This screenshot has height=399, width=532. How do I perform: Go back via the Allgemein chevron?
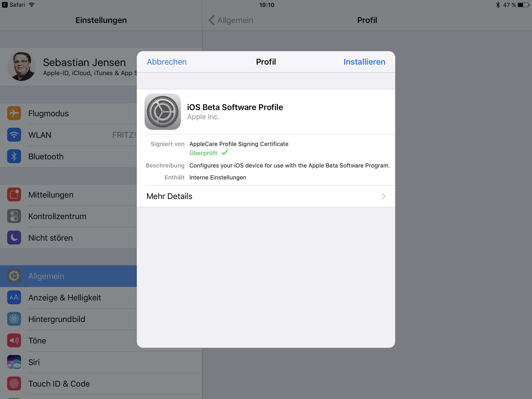(212, 20)
